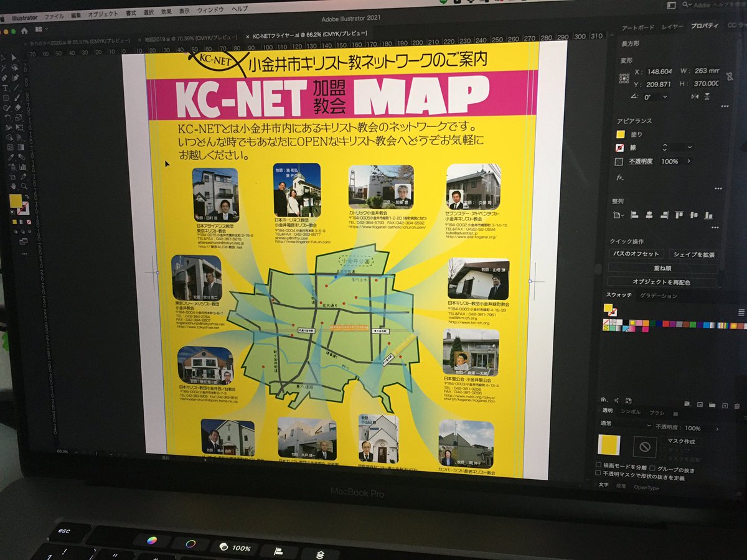Open the 通常 blend mode dropdown

click(x=626, y=425)
